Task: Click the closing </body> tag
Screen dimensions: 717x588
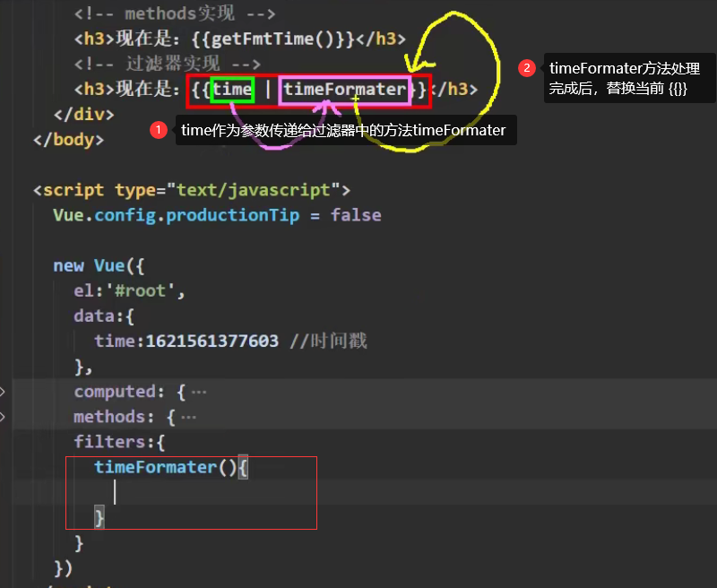Action: click(x=69, y=140)
